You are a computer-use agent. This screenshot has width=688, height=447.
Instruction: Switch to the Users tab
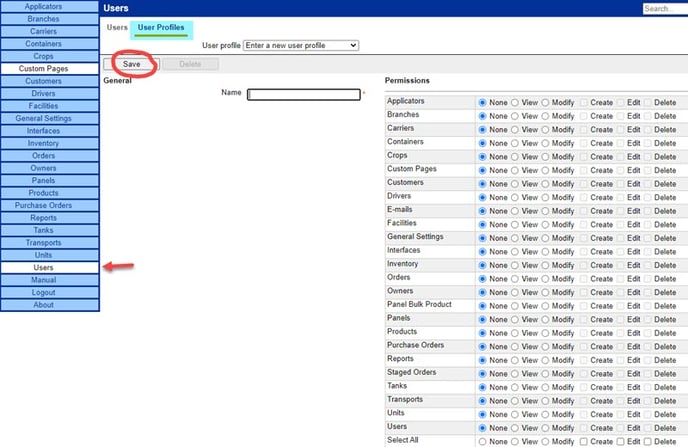click(x=117, y=27)
